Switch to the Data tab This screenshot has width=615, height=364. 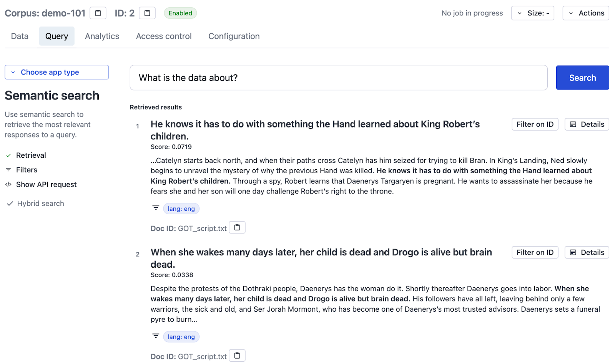20,36
